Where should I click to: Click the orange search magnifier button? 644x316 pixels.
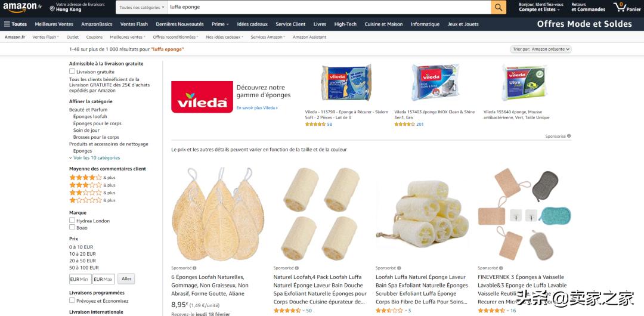(x=498, y=7)
